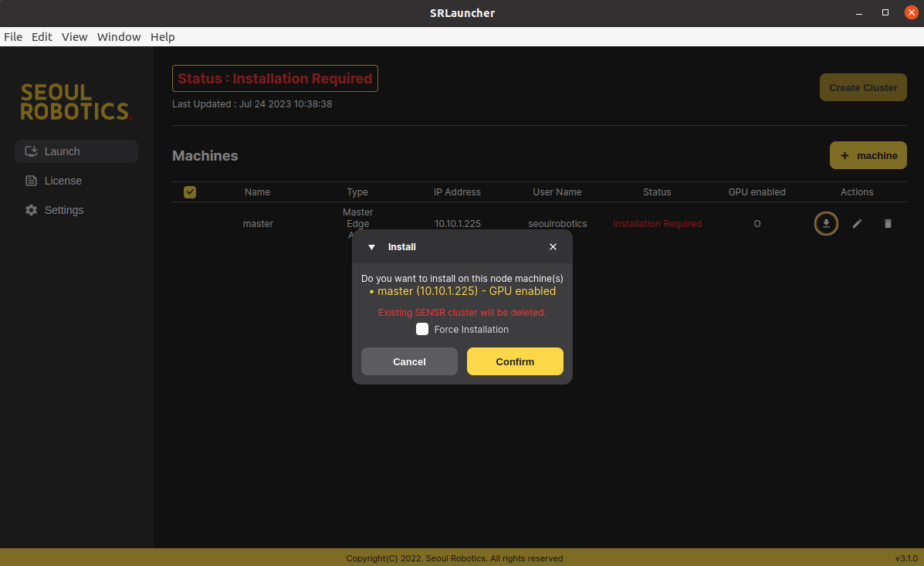The width and height of the screenshot is (924, 566).
Task: Collapse the Install dialog triangle
Action: tap(371, 247)
